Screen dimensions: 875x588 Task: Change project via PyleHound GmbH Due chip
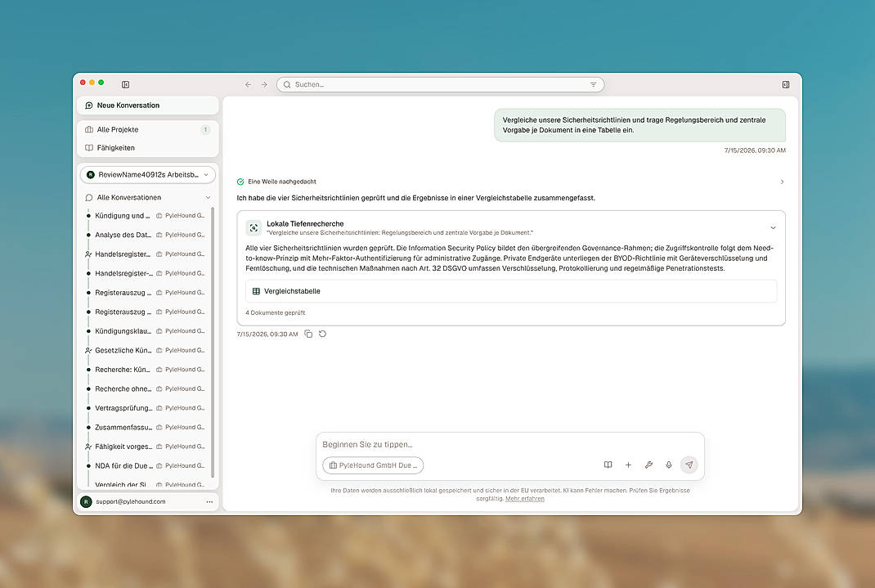point(373,465)
